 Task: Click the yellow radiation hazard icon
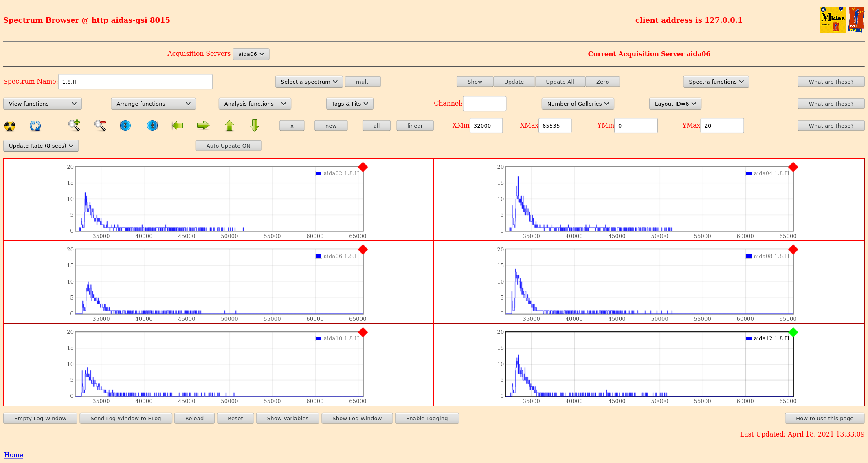click(x=10, y=126)
